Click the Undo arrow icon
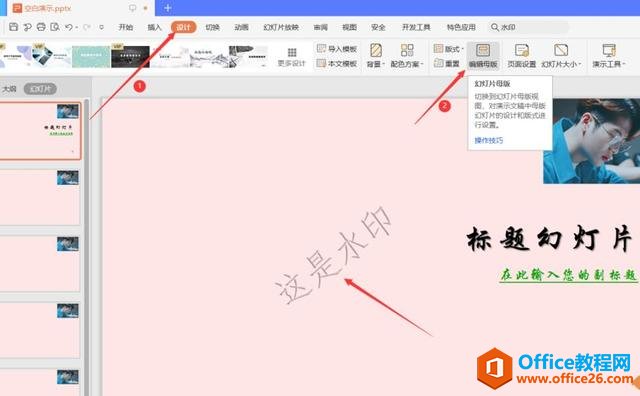This screenshot has width=640, height=396. 69,27
